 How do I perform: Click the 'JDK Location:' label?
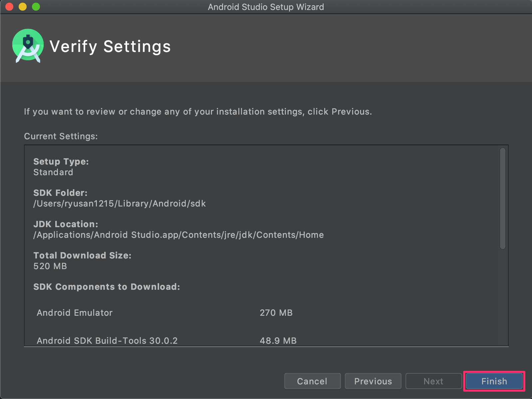(66, 224)
